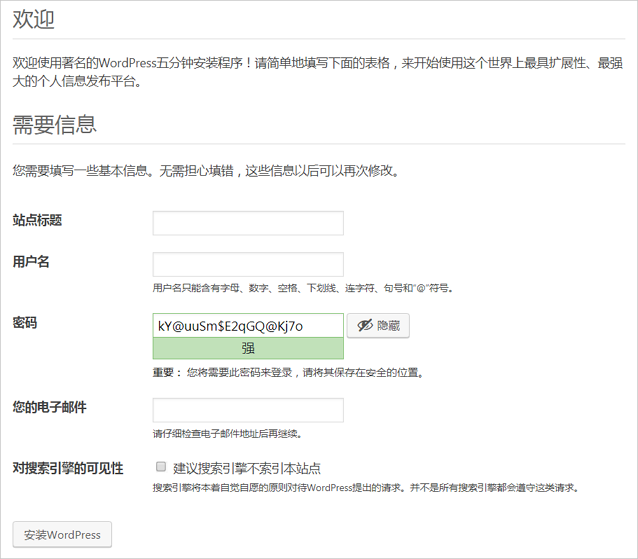Click the green 强 password strength bar
The image size is (638, 559).
(248, 348)
